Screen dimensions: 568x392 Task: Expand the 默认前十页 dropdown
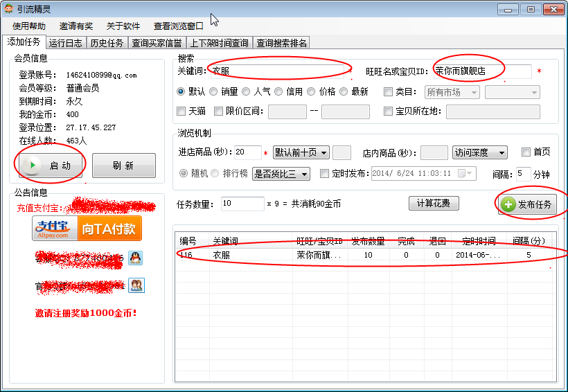[x=301, y=152]
